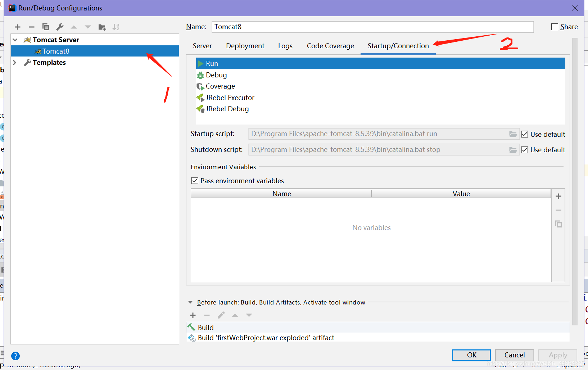Click the Name column header in variables table

(x=281, y=194)
